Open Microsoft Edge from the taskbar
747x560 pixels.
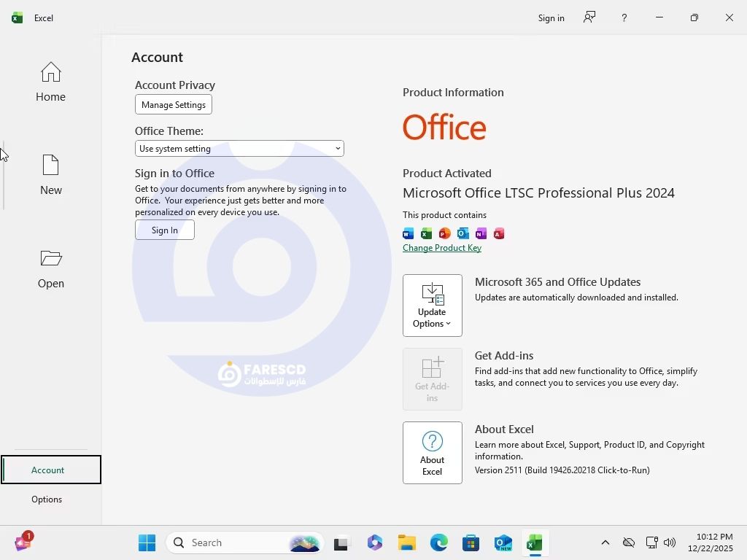[438, 542]
